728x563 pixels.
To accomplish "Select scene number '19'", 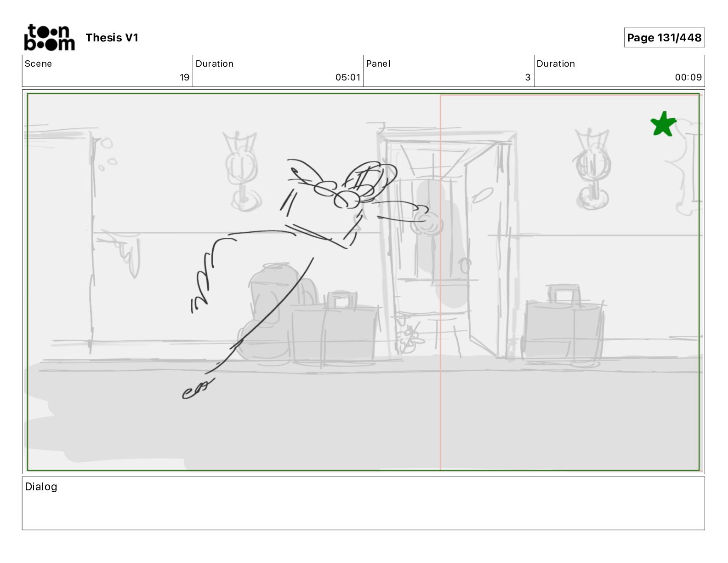I will [x=184, y=77].
